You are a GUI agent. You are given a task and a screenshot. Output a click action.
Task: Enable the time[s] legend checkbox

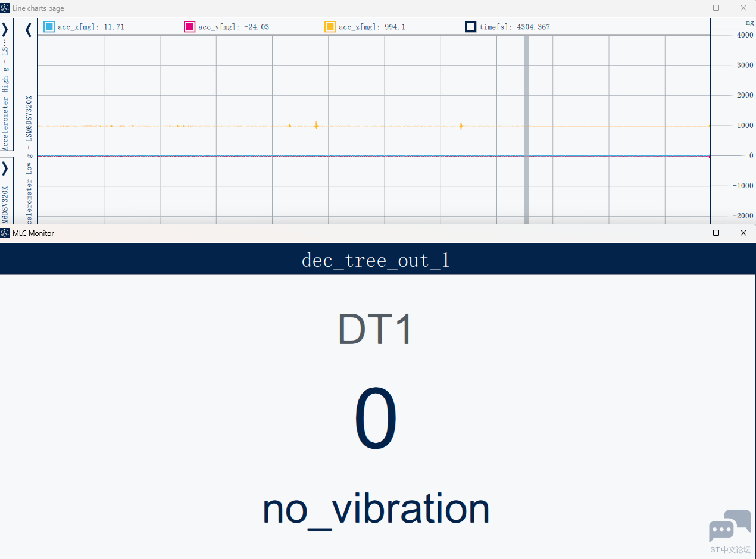coord(470,27)
